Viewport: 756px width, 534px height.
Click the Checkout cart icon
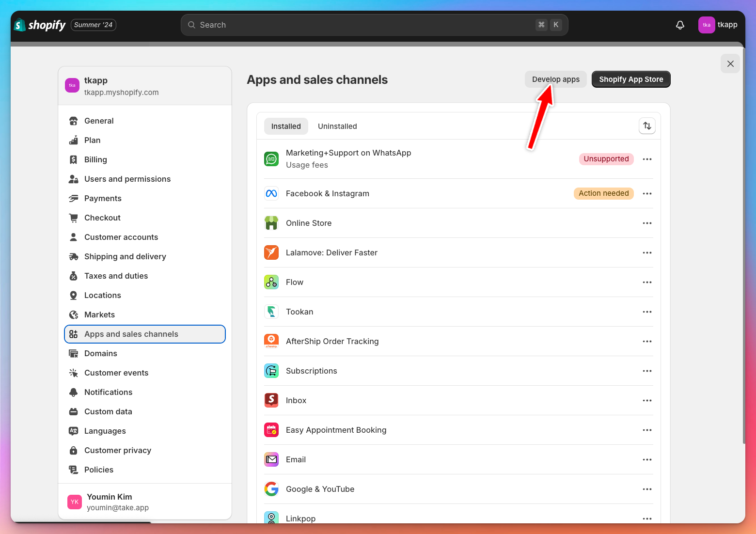point(74,218)
